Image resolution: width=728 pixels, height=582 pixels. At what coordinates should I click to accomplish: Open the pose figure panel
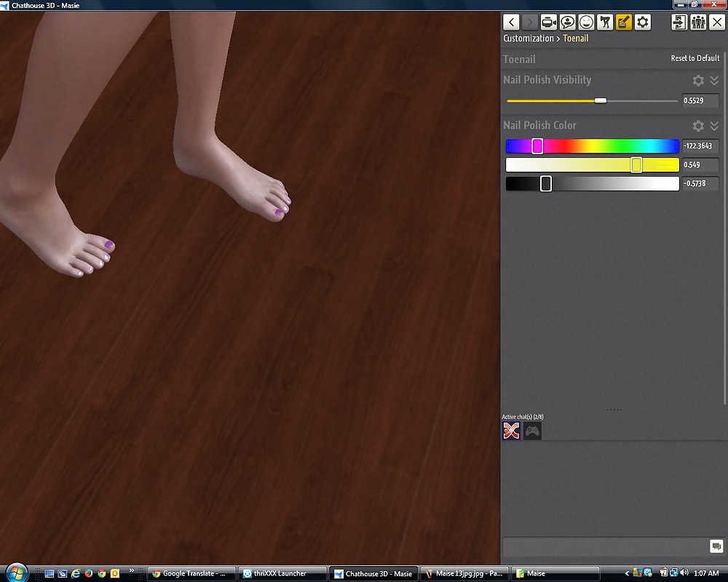[x=605, y=23]
